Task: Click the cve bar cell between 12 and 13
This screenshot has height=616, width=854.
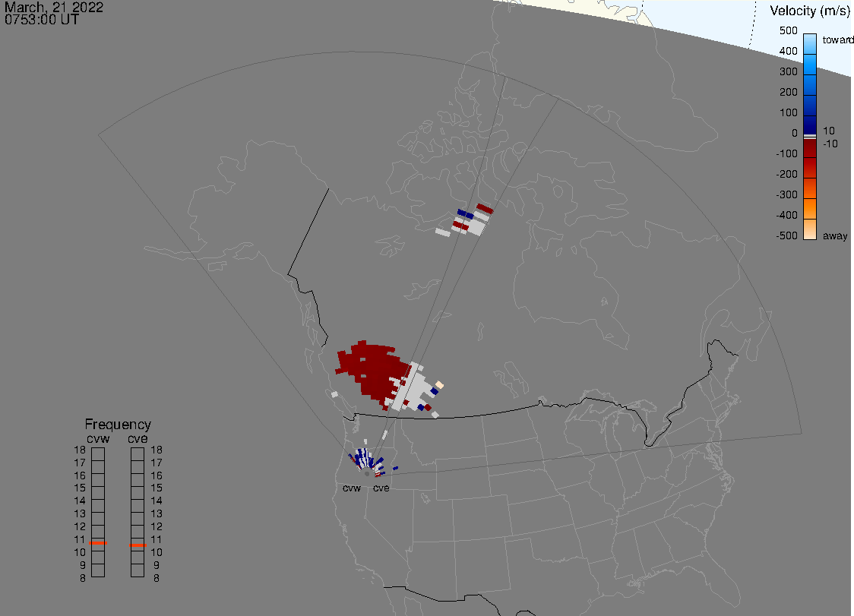Action: coord(138,519)
